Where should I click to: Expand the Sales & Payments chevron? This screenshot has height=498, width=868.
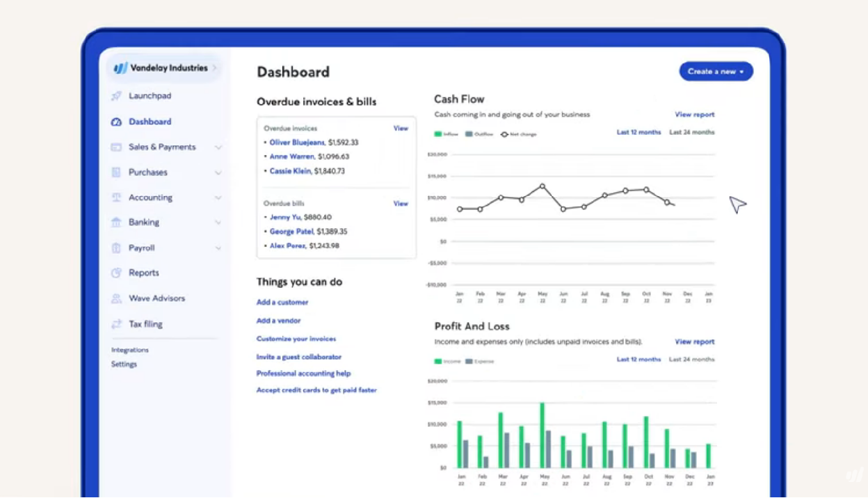(x=218, y=147)
